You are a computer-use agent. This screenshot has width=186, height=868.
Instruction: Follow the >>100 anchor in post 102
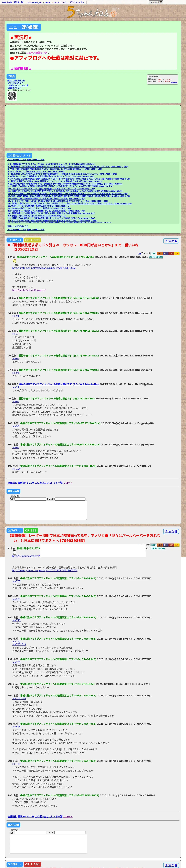17,469
